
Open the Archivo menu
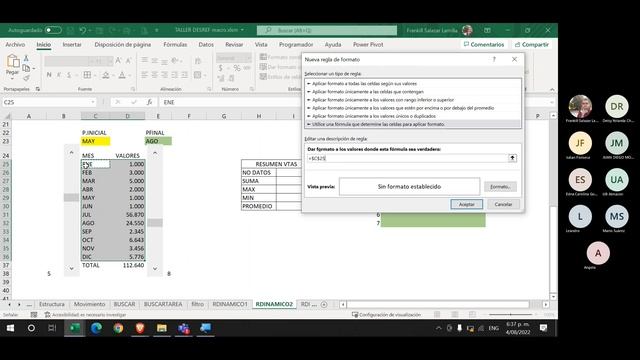click(x=15, y=44)
